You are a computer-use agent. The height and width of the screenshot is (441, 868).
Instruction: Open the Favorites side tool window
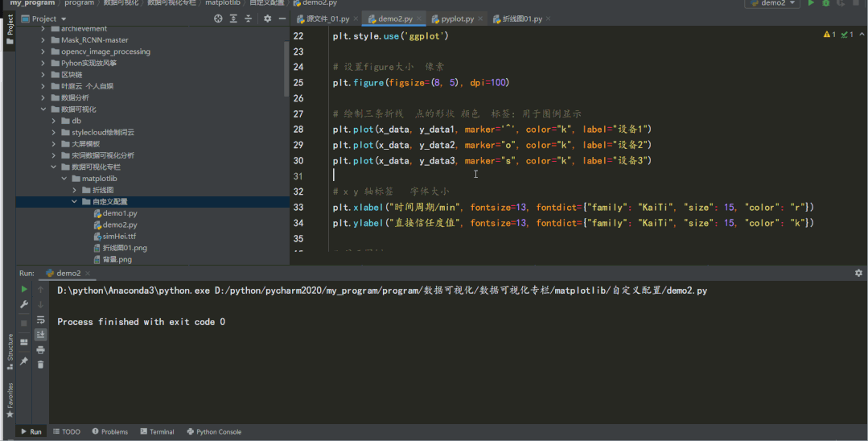[10, 400]
